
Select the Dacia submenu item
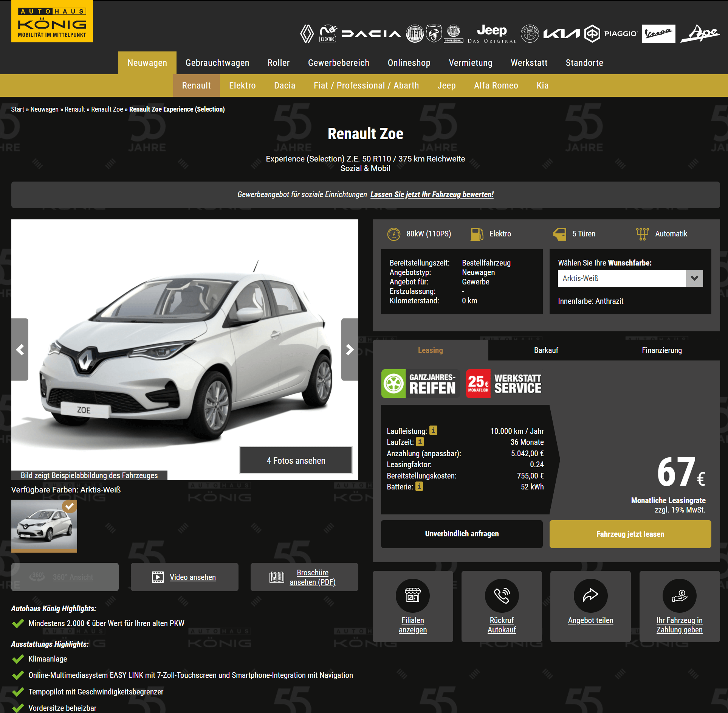click(x=285, y=85)
